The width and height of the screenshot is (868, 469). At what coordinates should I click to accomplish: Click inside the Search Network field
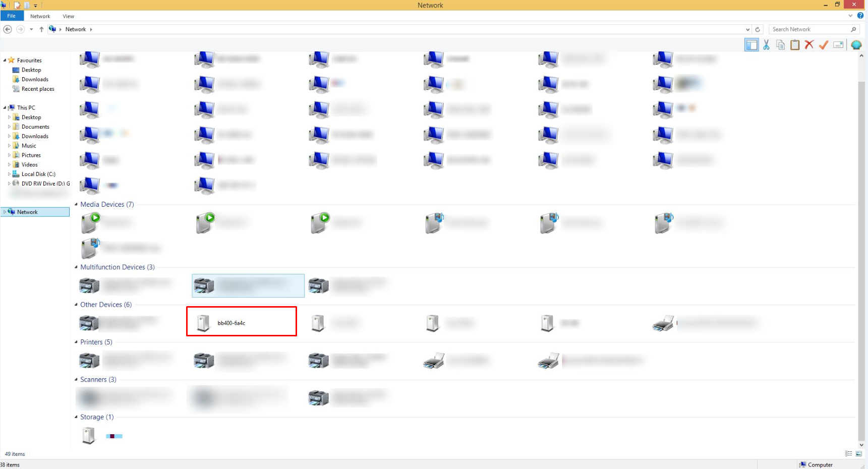pyautogui.click(x=807, y=29)
